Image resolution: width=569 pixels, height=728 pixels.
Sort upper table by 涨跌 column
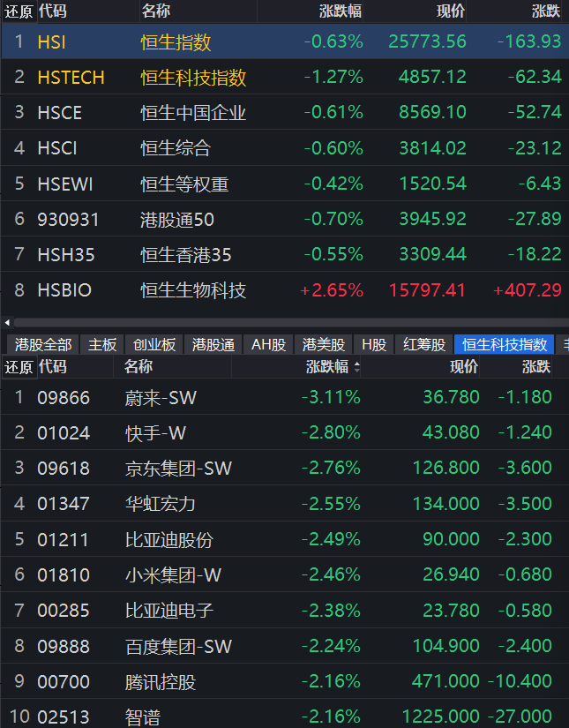click(x=546, y=11)
